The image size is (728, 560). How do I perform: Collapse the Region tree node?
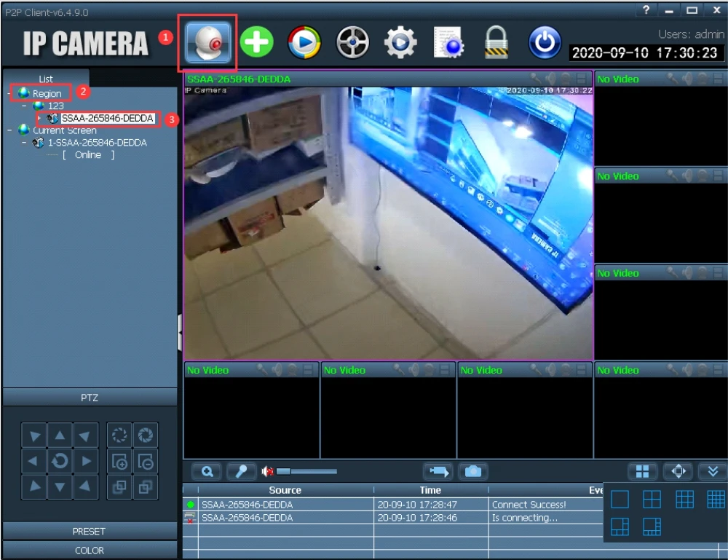coord(9,94)
